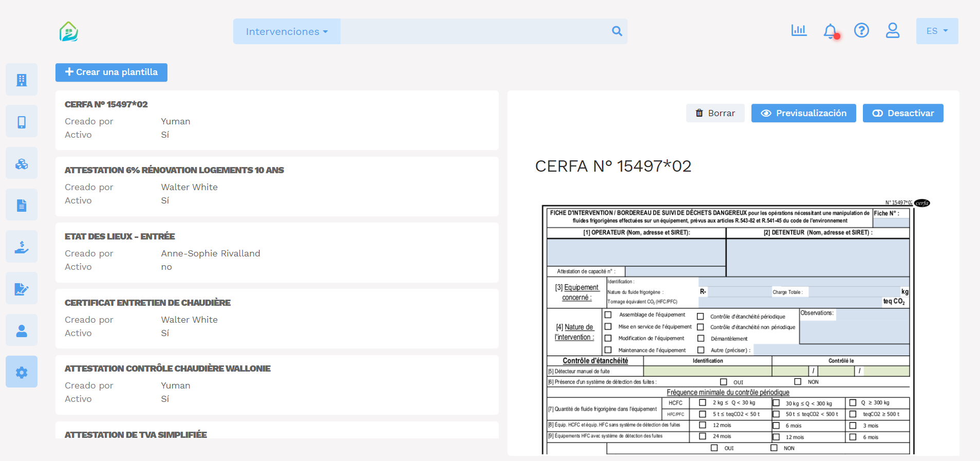Click Walter White under ATTESTATION 6% RÉNOVATION
The height and width of the screenshot is (461, 980).
click(189, 187)
